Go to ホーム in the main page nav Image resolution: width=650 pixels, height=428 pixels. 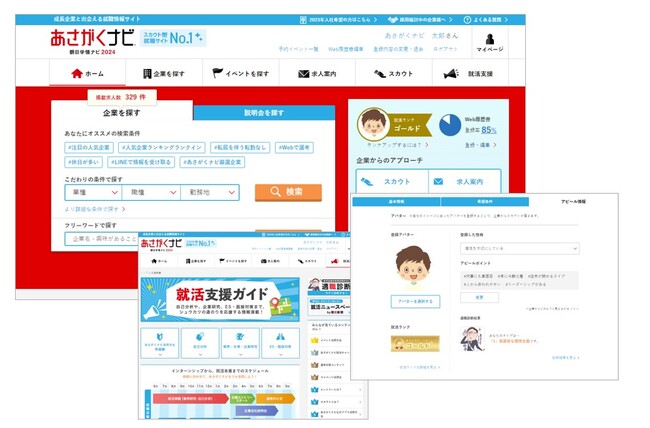(x=87, y=73)
